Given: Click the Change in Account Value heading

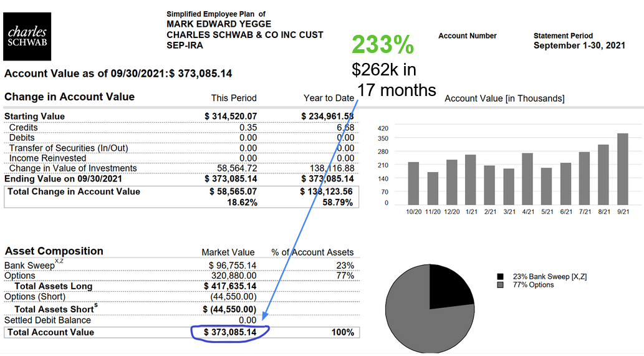Looking at the screenshot, I should pos(69,97).
